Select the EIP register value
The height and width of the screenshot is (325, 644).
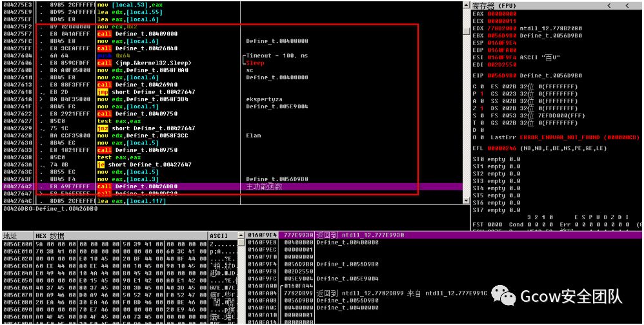(x=502, y=76)
